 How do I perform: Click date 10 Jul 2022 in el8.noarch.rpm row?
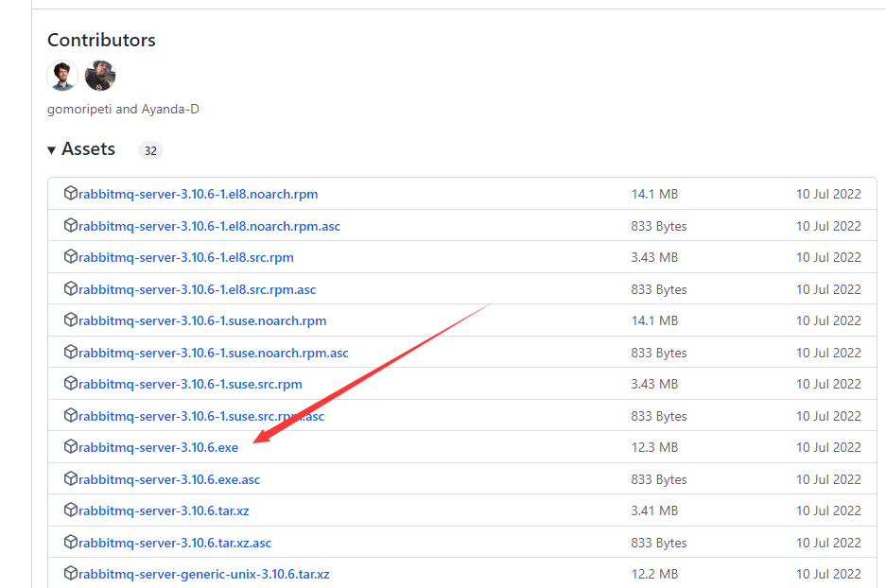coord(828,195)
